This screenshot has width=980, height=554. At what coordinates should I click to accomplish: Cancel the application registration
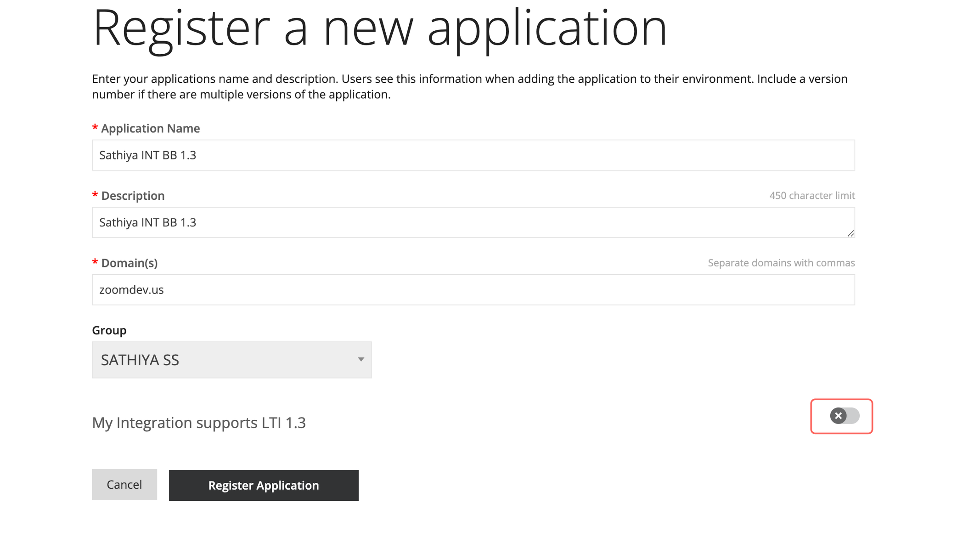(x=124, y=484)
